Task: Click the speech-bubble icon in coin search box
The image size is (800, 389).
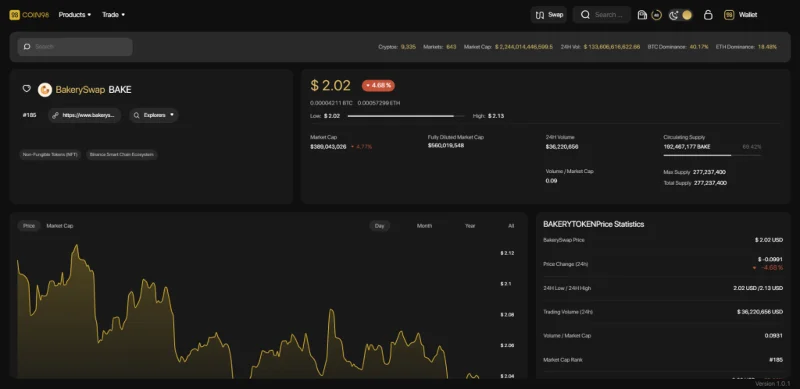Action: (27, 46)
